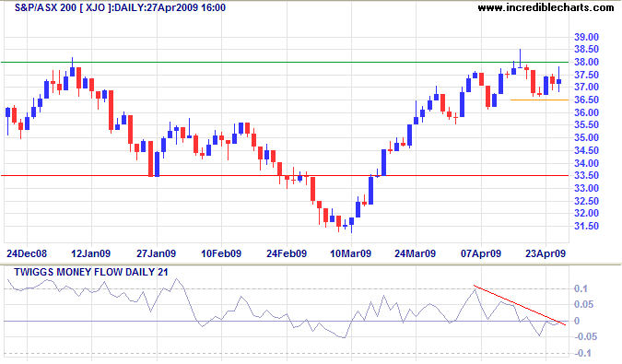This screenshot has height=364, width=622.
Task: Click the 23Apr09 date label
Action: click(546, 253)
